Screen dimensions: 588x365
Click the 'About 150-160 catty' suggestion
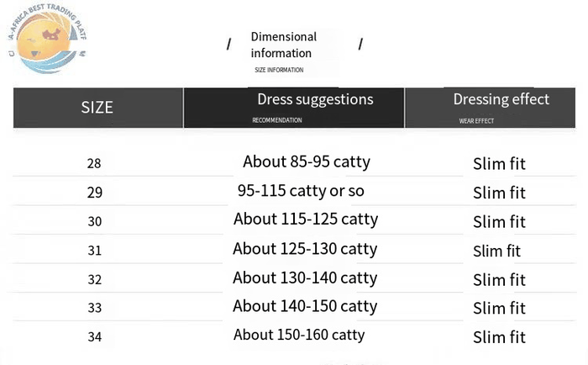299,335
